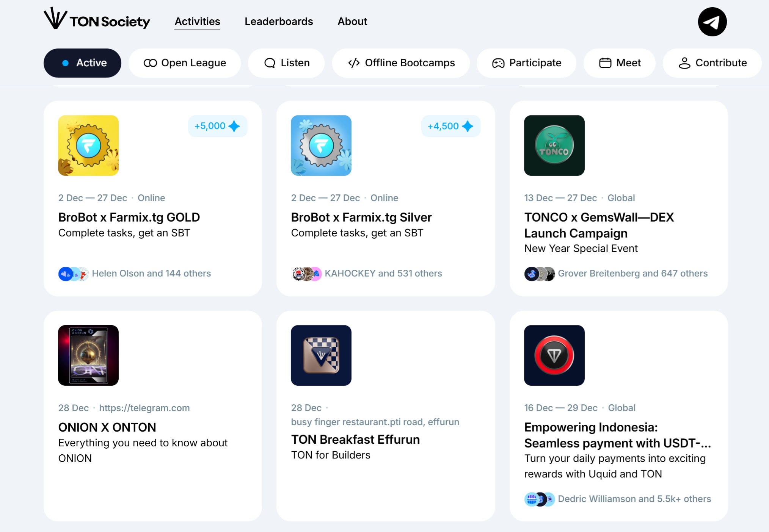Click the person Contribute icon
769x532 pixels.
[684, 63]
